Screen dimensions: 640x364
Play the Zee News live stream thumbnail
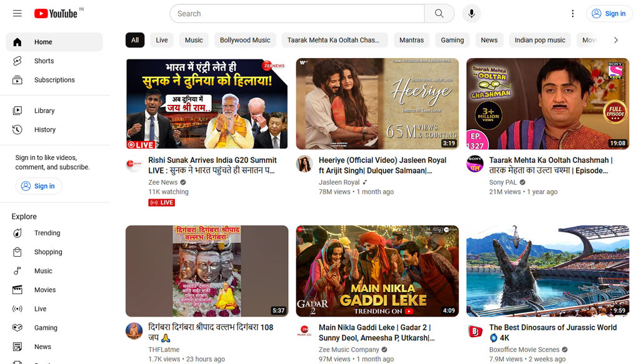point(207,104)
